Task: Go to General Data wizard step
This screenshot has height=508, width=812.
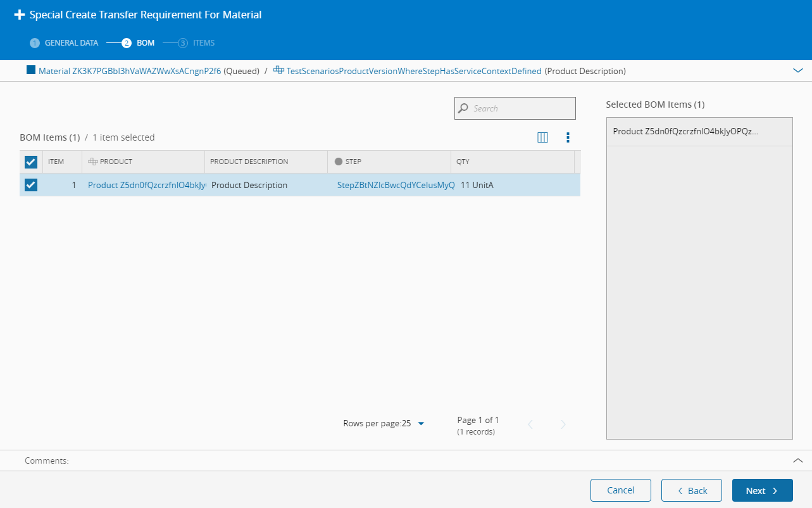Action: pos(65,43)
